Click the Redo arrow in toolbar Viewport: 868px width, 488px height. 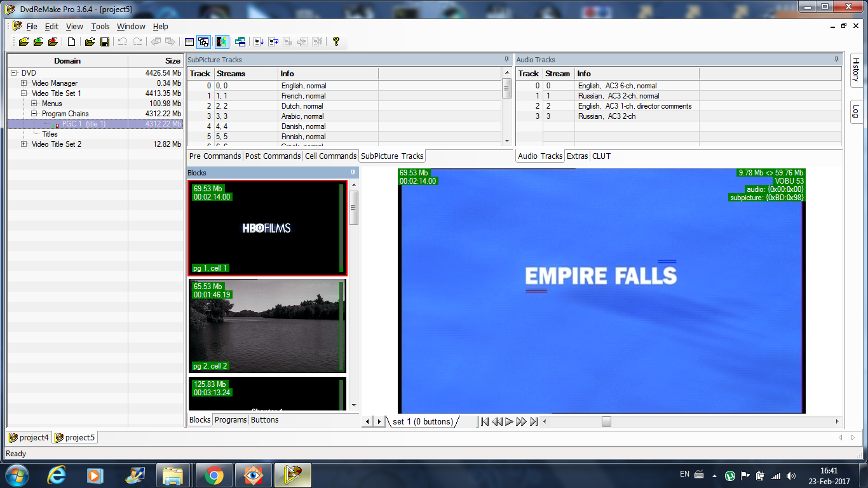tap(137, 42)
